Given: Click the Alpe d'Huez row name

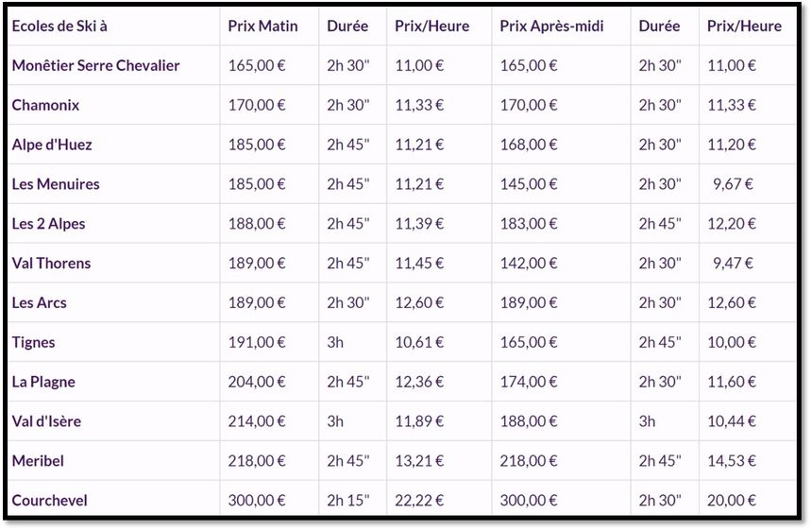Looking at the screenshot, I should tap(52, 145).
